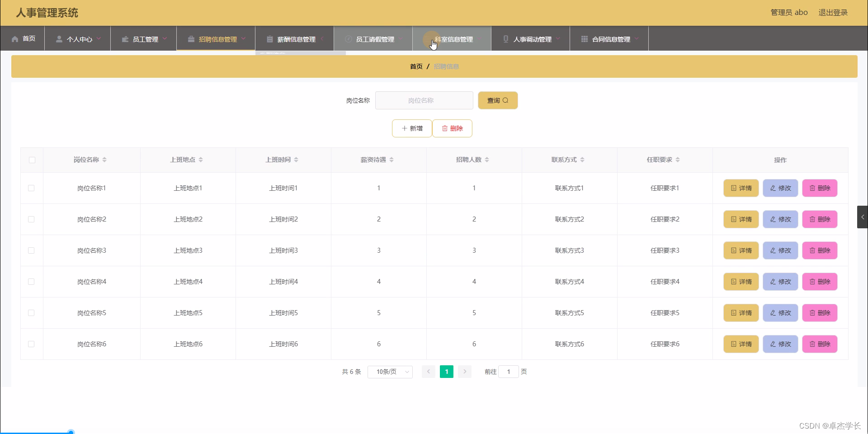Click the next page arrow in pagination
The width and height of the screenshot is (868, 434).
click(x=464, y=372)
